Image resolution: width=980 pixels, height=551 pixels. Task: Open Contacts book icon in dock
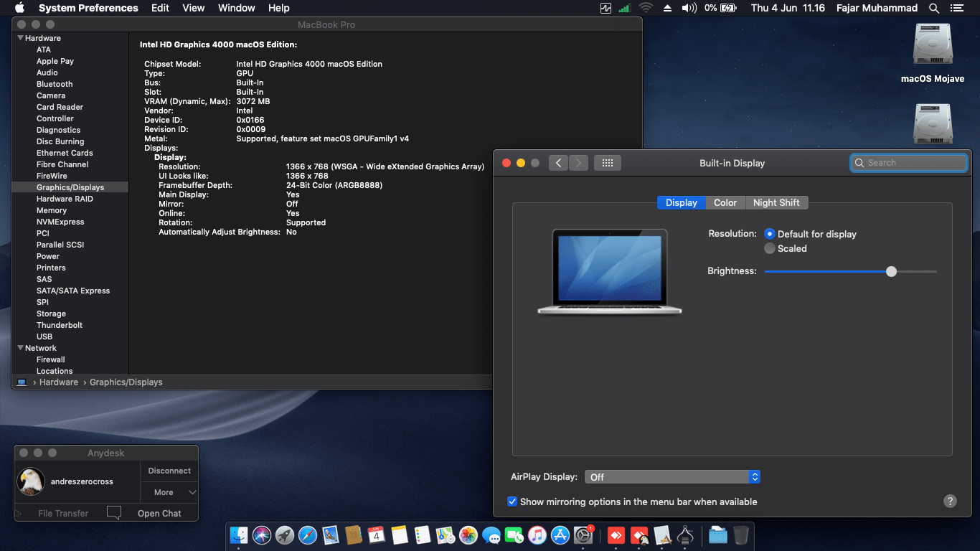354,535
